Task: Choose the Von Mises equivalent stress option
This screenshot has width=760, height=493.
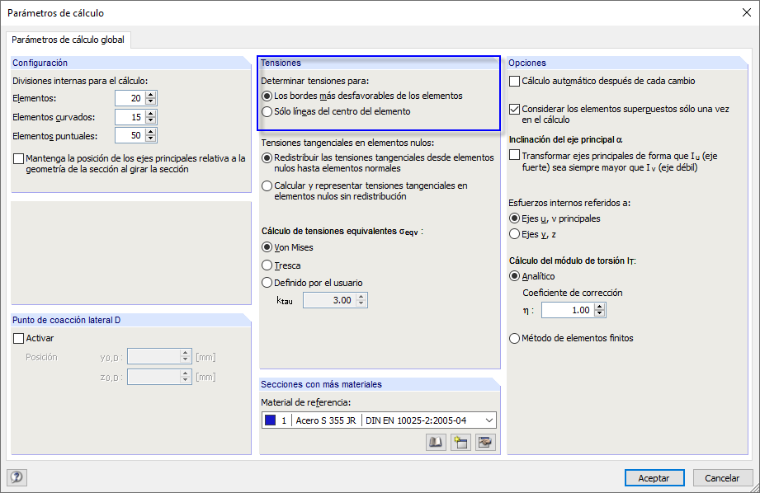Action: click(x=267, y=247)
